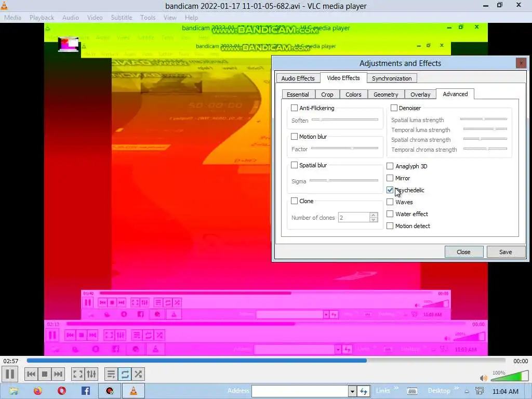Switch to the VLC cone taskbar icon
Screen dimensions: 532x399
point(134,391)
